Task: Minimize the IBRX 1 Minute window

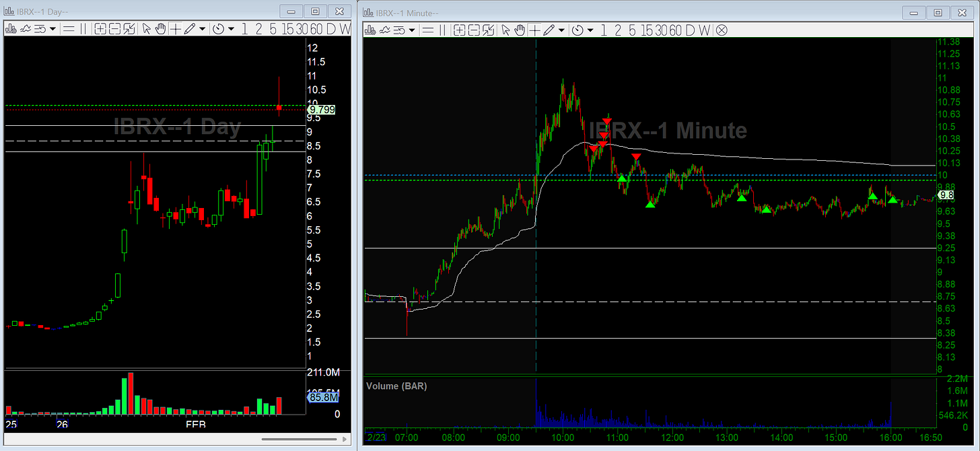Action: click(914, 12)
